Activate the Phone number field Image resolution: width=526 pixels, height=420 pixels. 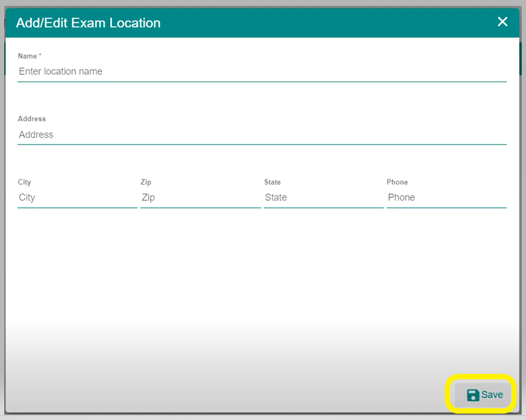coord(446,198)
